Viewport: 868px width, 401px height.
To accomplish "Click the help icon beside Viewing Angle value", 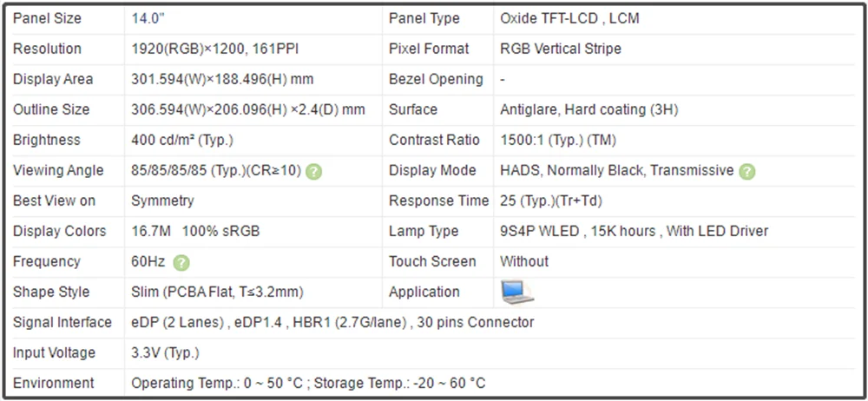I will [313, 171].
